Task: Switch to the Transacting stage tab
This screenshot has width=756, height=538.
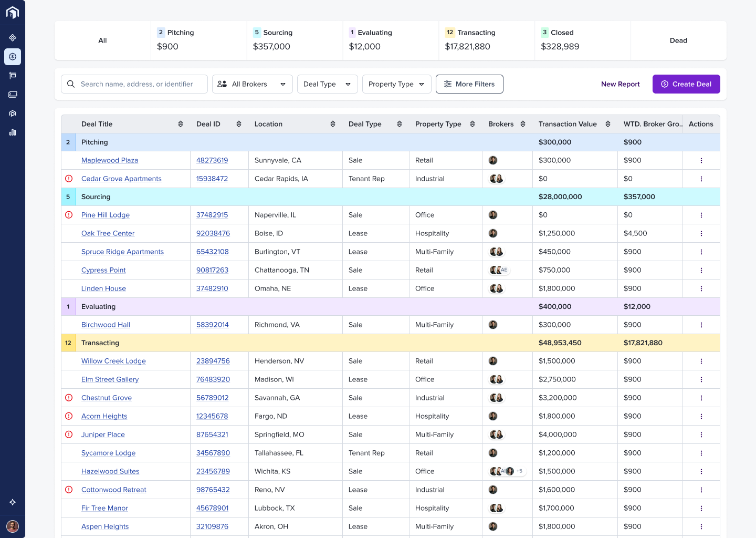Action: click(487, 40)
